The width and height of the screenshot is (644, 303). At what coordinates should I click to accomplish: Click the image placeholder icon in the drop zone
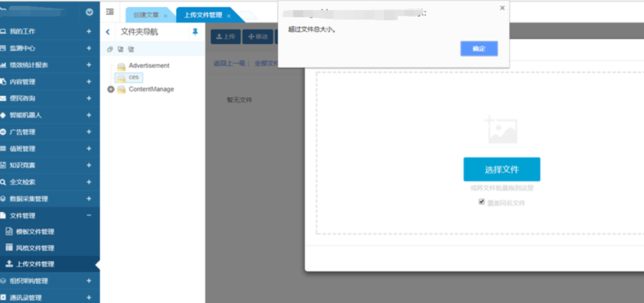coord(501,129)
